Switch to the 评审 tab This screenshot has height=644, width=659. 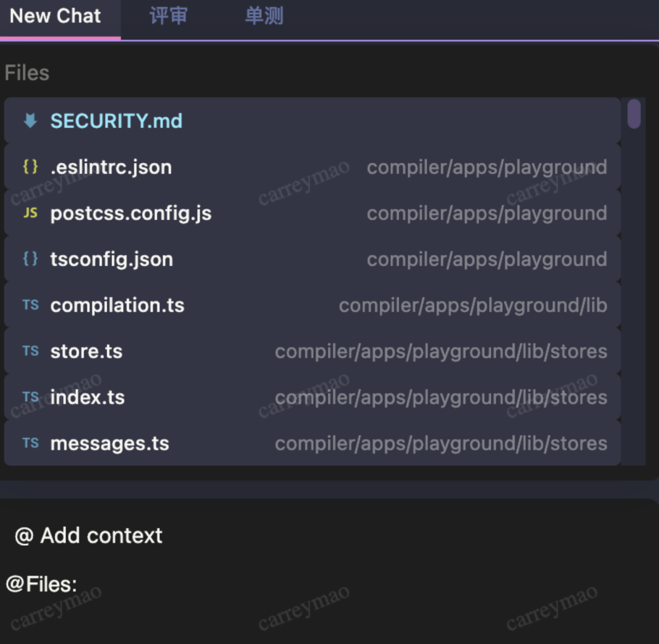click(x=168, y=16)
